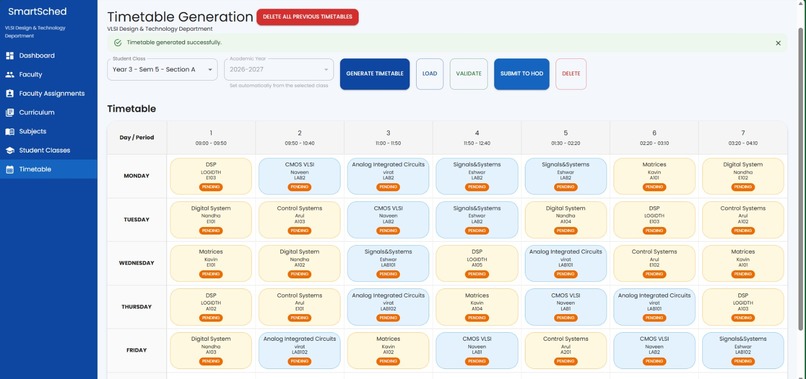806x379 pixels.
Task: Click the Dashboard grid icon in sidebar
Action: point(9,56)
